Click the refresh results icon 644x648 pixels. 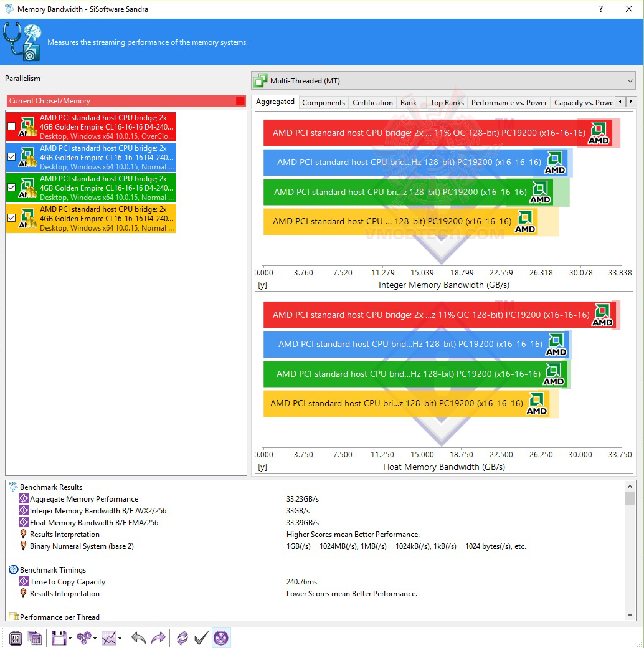coord(182,638)
